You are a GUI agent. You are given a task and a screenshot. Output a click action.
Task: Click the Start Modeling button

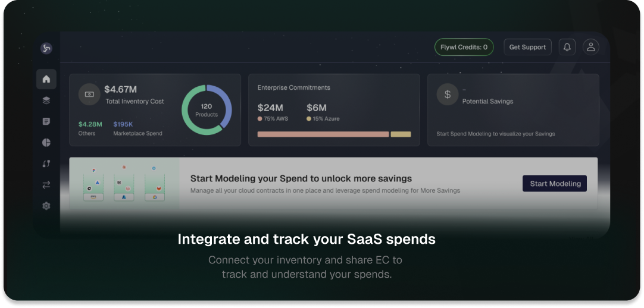coord(555,184)
